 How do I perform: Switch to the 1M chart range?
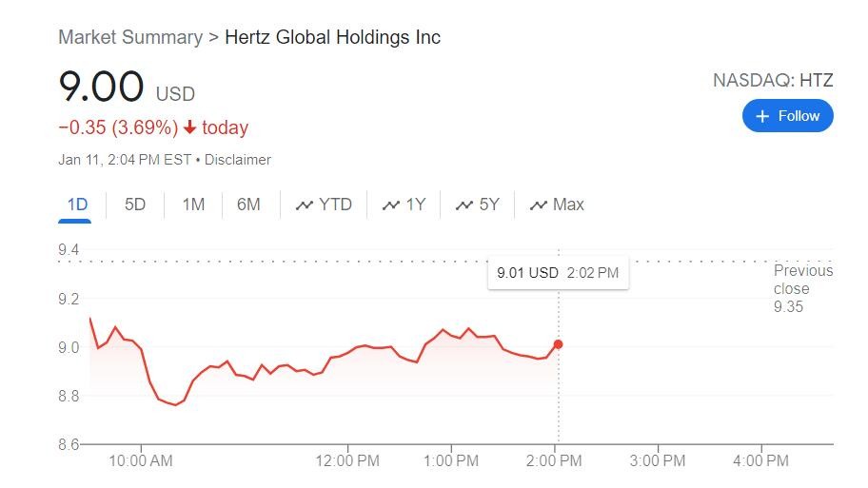(193, 205)
